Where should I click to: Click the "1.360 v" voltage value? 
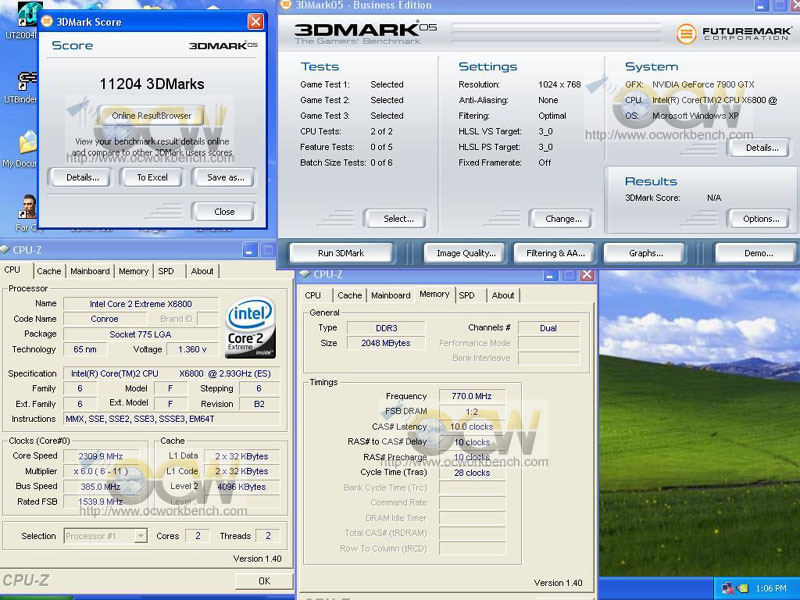(x=192, y=349)
